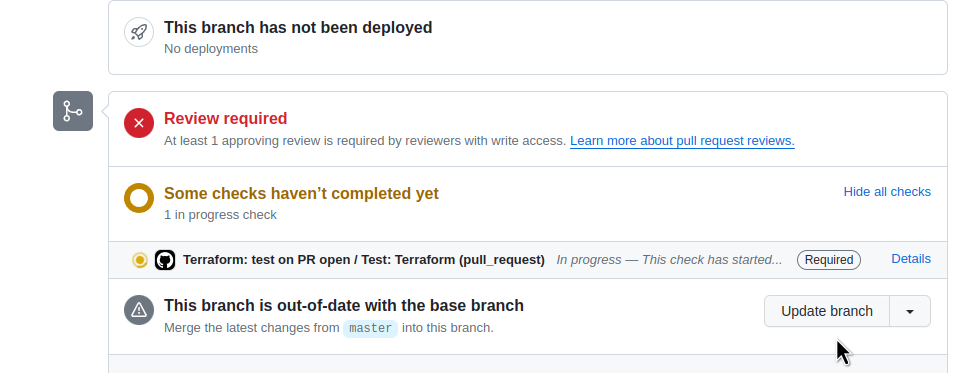Click the master branch name label

(x=370, y=328)
